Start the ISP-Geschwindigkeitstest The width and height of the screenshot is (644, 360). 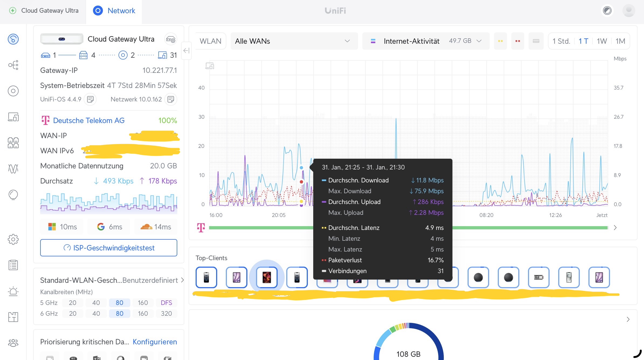pyautogui.click(x=108, y=248)
